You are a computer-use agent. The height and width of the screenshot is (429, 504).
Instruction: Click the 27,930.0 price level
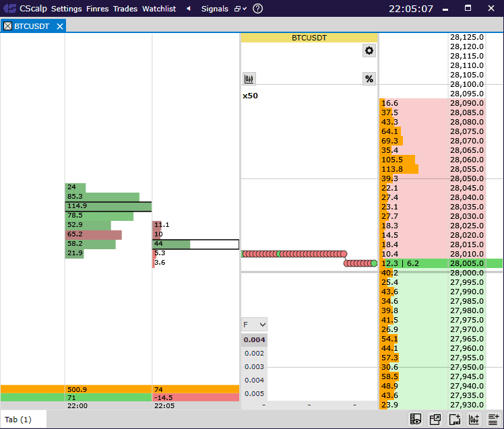[x=467, y=405]
